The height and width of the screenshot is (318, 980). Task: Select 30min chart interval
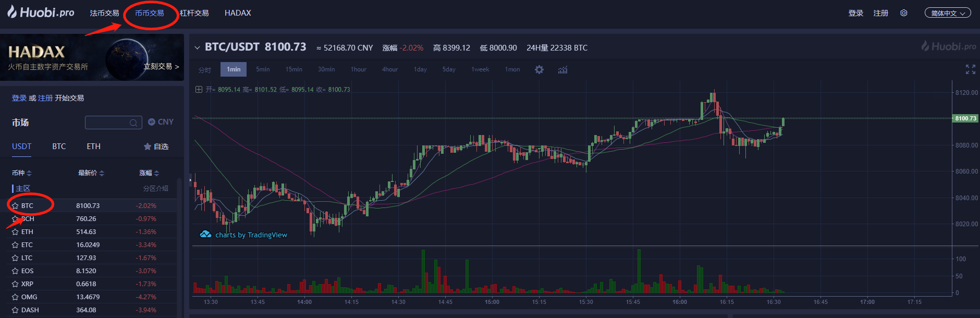(x=326, y=69)
